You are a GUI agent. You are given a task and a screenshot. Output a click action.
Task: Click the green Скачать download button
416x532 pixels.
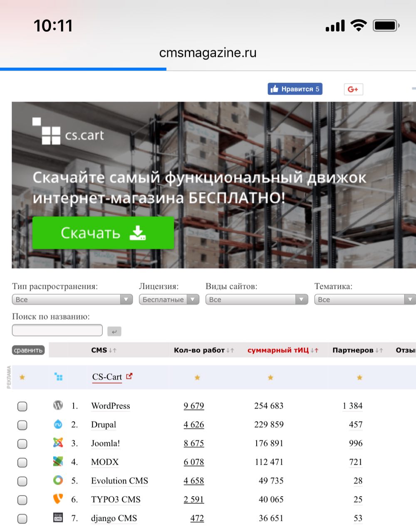(x=103, y=233)
